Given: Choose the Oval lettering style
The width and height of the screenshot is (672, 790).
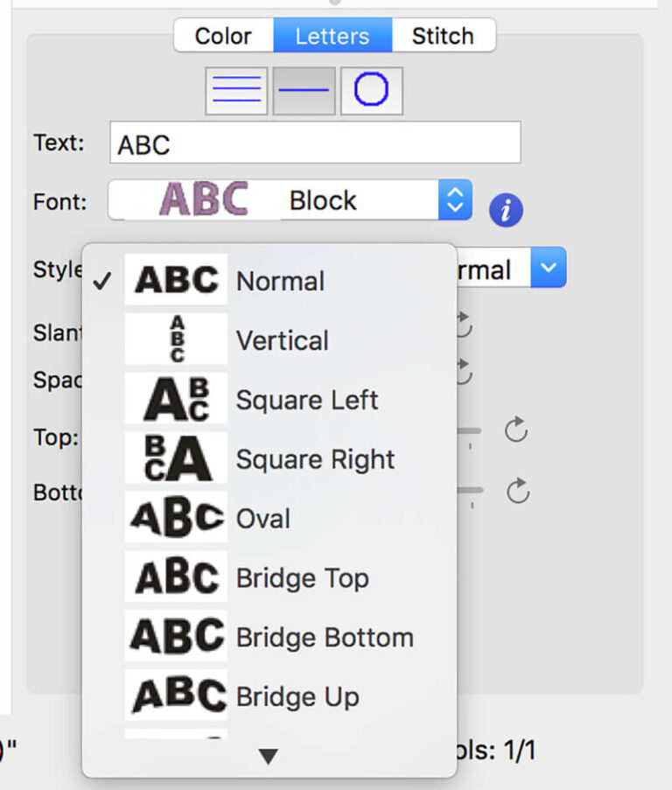Looking at the screenshot, I should (x=262, y=519).
